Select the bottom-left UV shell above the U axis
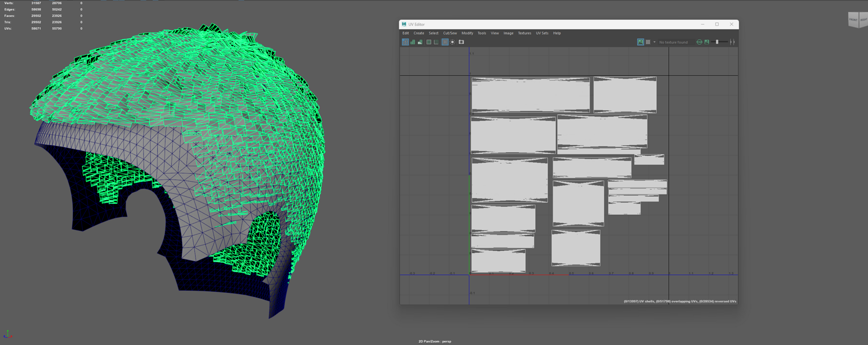Image resolution: width=868 pixels, height=345 pixels. tap(498, 261)
